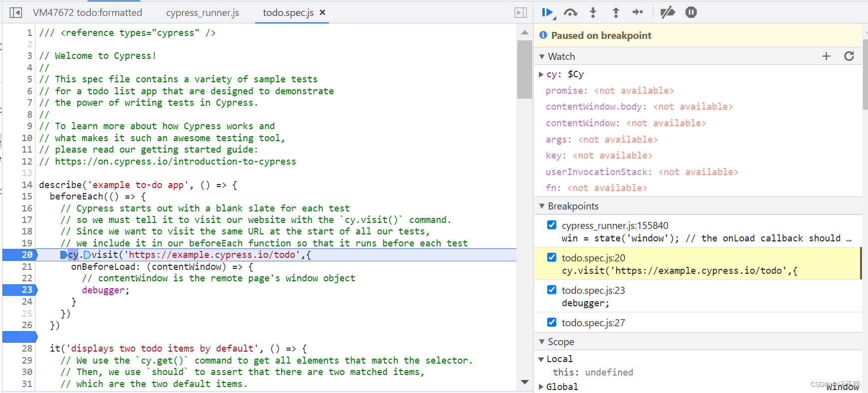The image size is (868, 393).
Task: Click line number 28 in the gutter
Action: 27,349
